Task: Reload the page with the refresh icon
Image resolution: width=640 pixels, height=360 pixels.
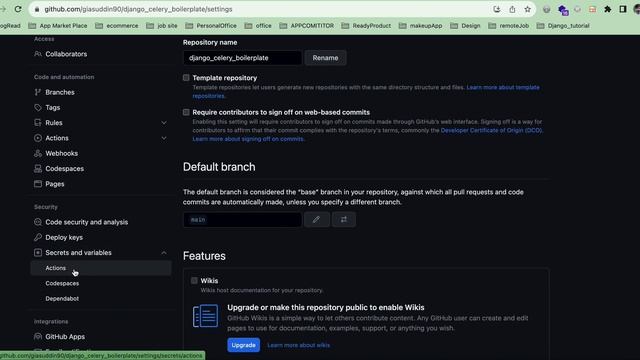Action: 18,9
